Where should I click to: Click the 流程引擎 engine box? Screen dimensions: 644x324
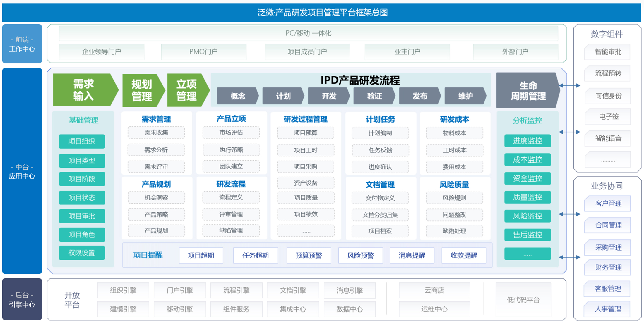[x=236, y=290]
